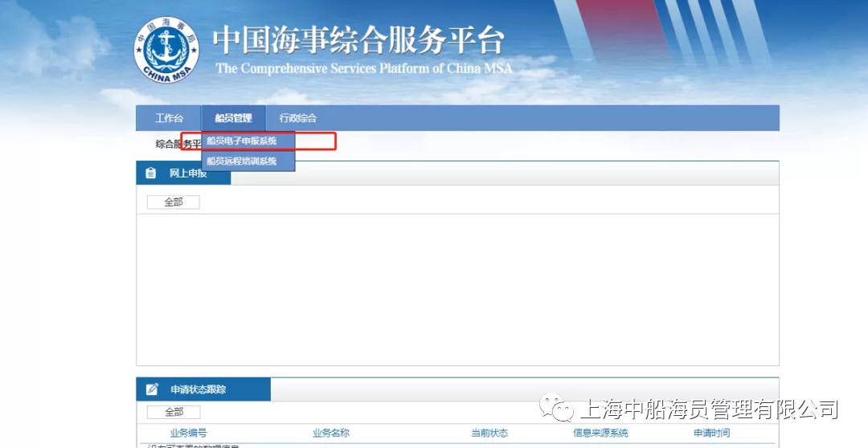Viewport: 868px width, 448px height.
Task: Click the 业务编号 column header
Action: [188, 433]
